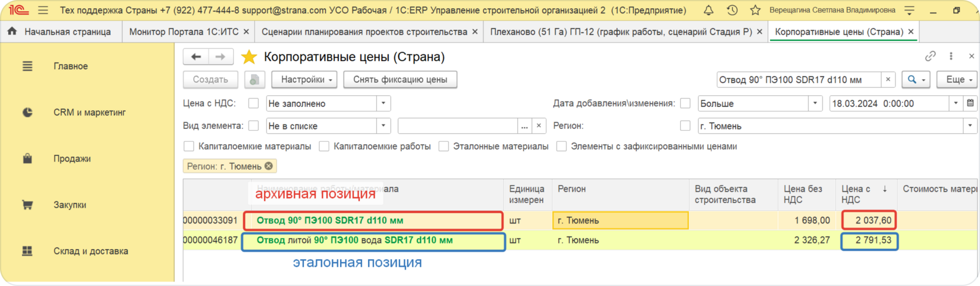Screen dimensions: 980x286
Task: Navigate forward with right arrow button
Action: pyautogui.click(x=220, y=57)
